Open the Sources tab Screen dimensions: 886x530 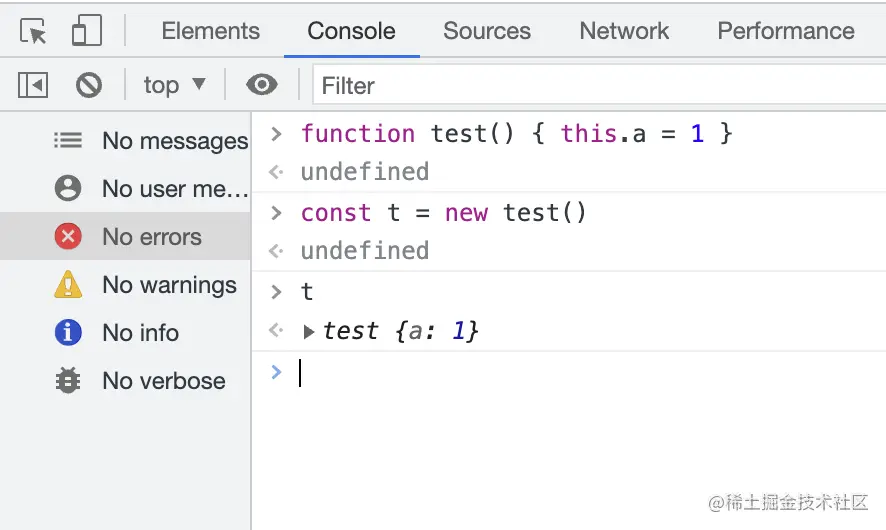[486, 32]
